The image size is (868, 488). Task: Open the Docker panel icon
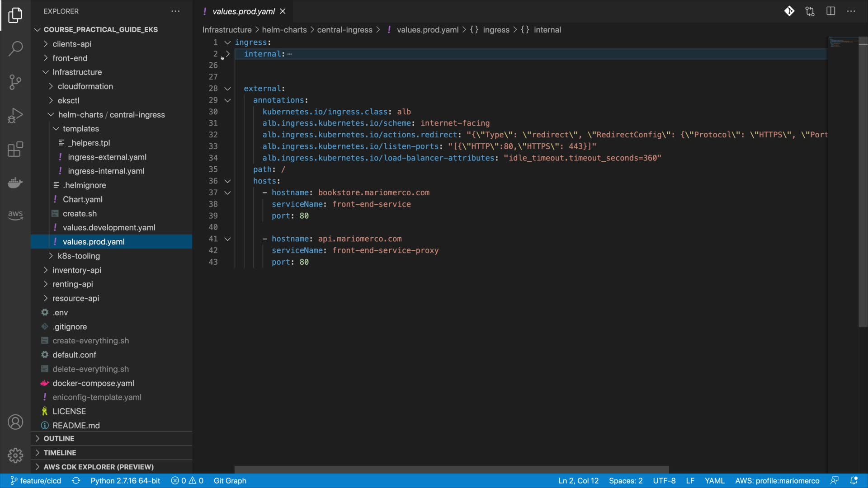pos(15,183)
